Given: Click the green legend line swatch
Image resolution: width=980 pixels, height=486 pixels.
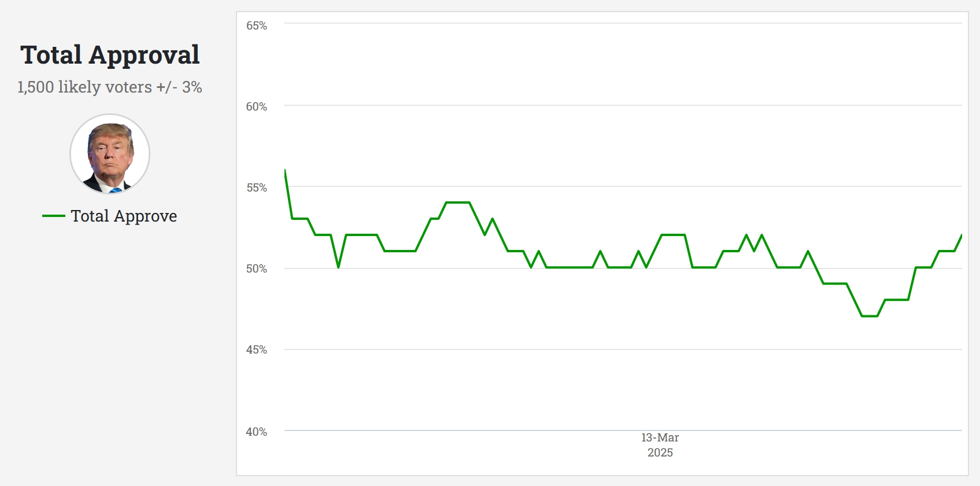Looking at the screenshot, I should point(53,216).
